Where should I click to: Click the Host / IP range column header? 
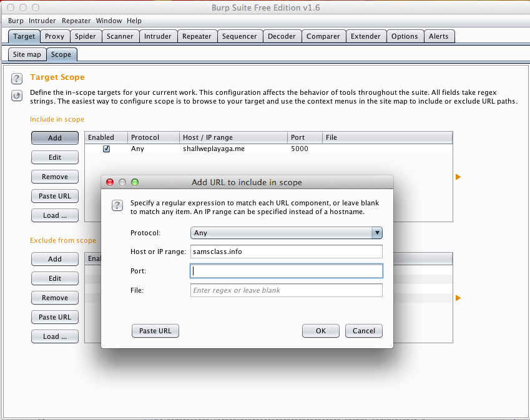pos(233,137)
